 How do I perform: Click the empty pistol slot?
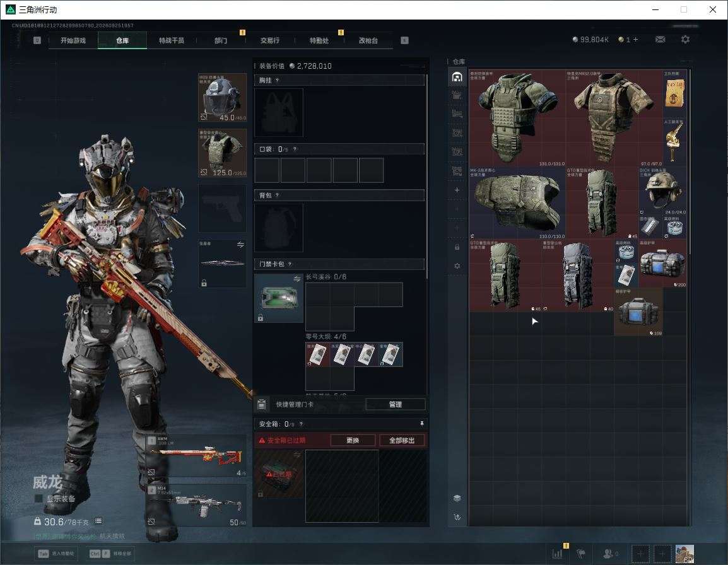coord(223,208)
